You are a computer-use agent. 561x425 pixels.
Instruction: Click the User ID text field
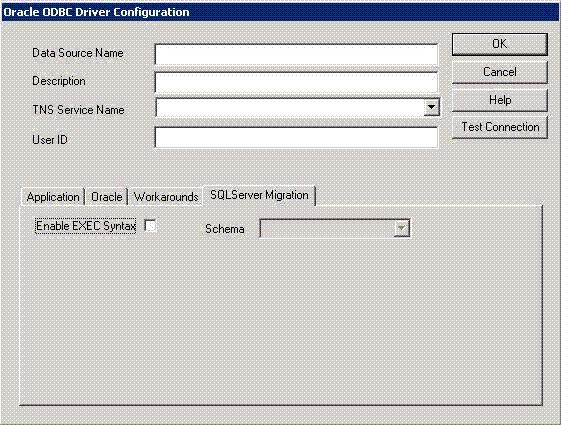pos(296,137)
